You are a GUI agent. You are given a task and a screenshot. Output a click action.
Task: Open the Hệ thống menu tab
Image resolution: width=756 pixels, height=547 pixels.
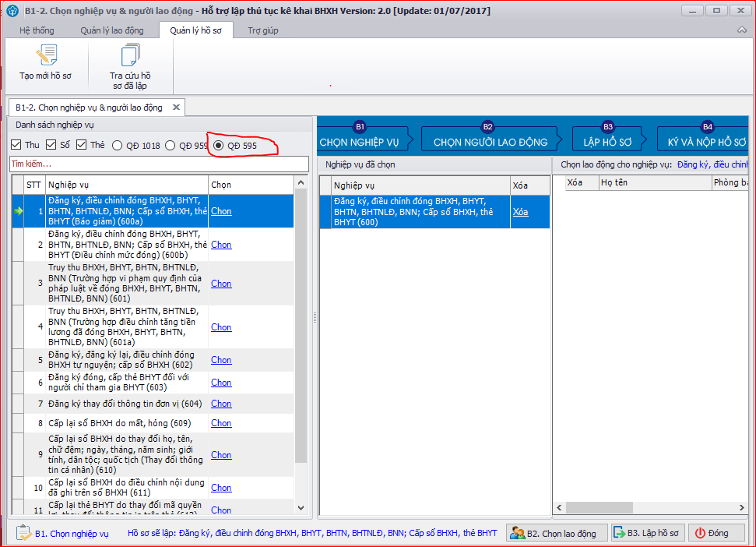point(37,30)
